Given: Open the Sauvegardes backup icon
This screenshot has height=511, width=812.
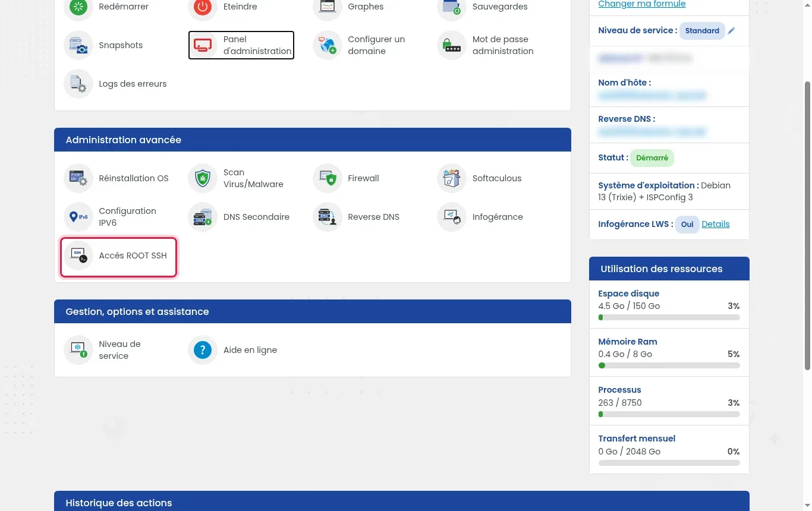Looking at the screenshot, I should click(452, 7).
